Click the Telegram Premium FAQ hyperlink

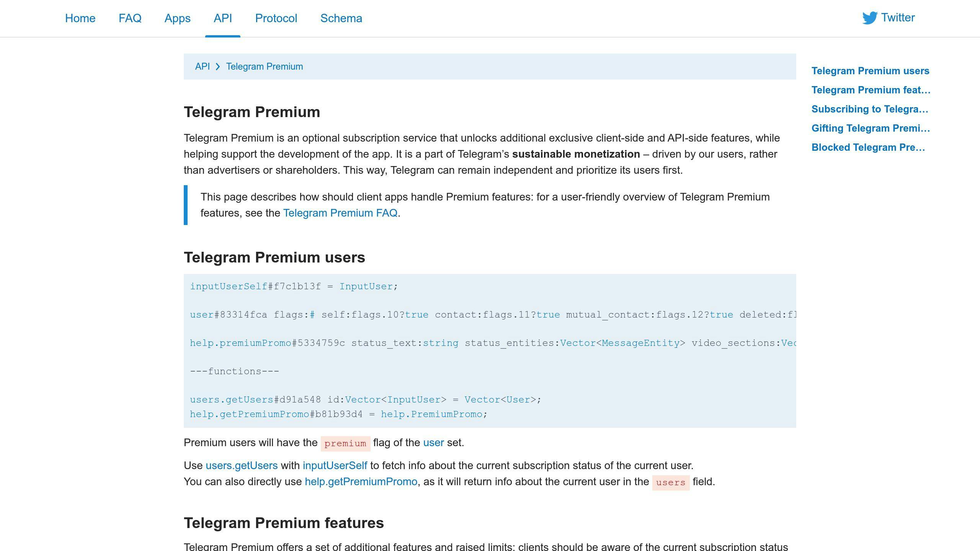[340, 213]
